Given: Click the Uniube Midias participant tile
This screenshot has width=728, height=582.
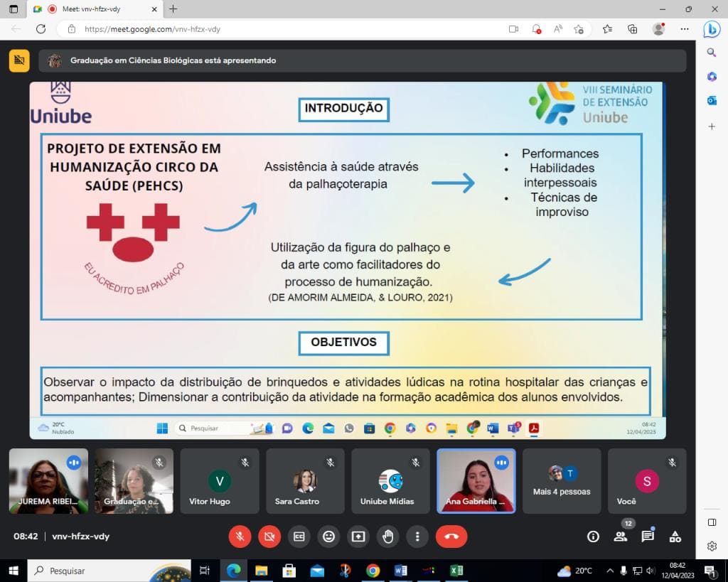Looking at the screenshot, I should [390, 481].
